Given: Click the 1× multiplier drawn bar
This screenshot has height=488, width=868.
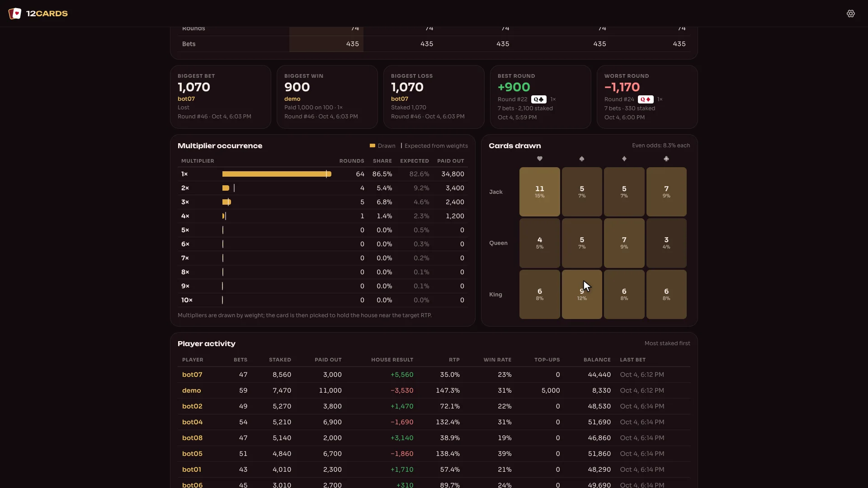Looking at the screenshot, I should 277,174.
